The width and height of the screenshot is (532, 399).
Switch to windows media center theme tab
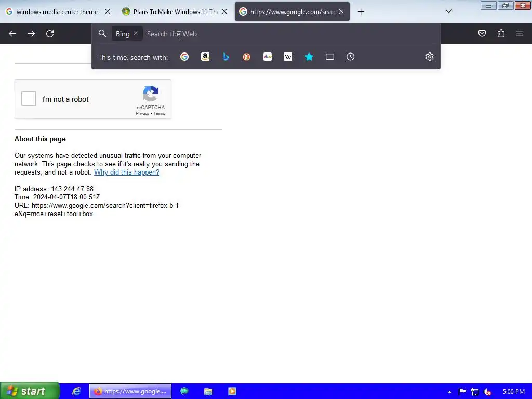click(x=59, y=11)
